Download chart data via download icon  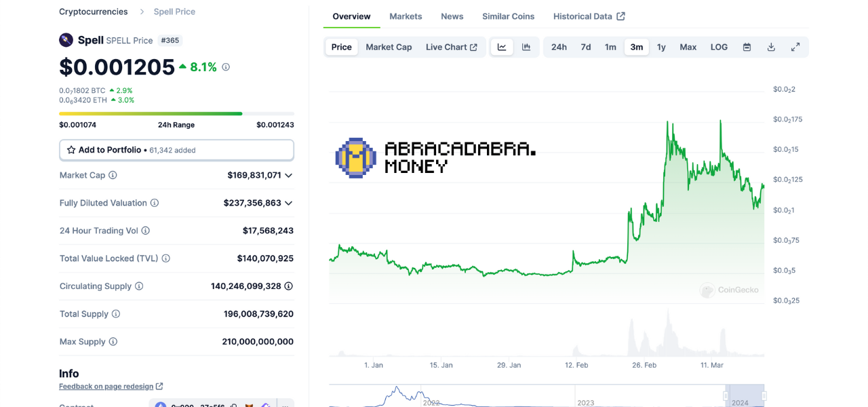point(771,47)
